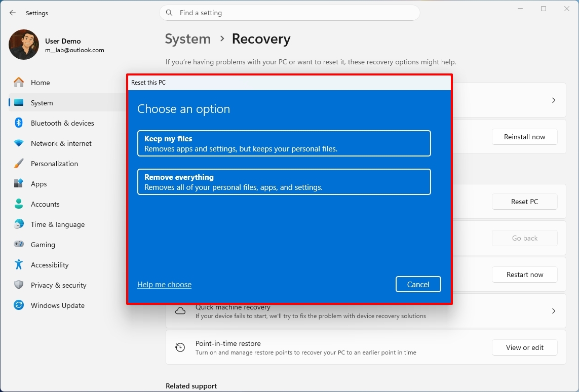
Task: Click the Gaming controller icon
Action: tap(18, 244)
